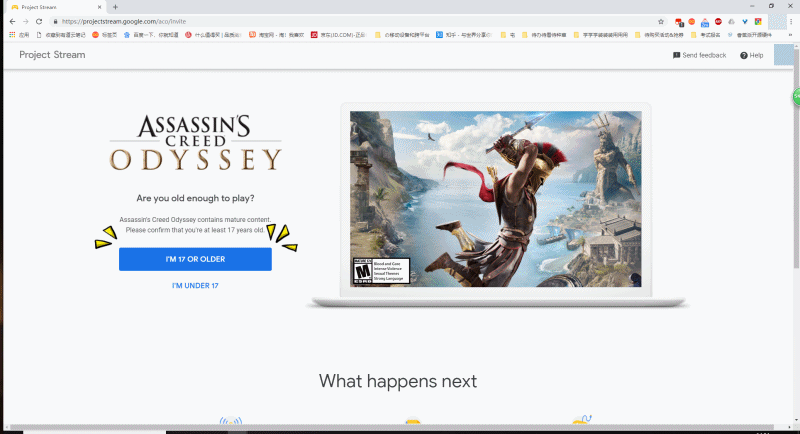Click the red ABP adblock extension icon
The height and width of the screenshot is (434, 800).
(x=718, y=21)
